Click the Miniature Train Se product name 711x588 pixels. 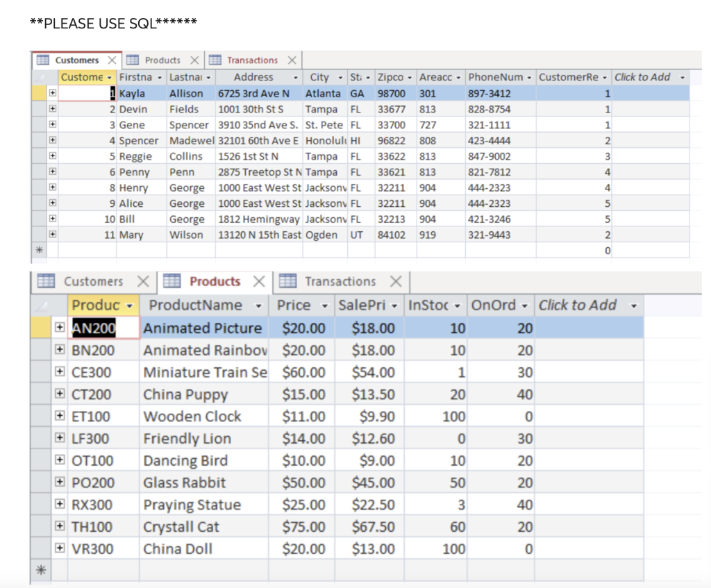pyautogui.click(x=204, y=372)
